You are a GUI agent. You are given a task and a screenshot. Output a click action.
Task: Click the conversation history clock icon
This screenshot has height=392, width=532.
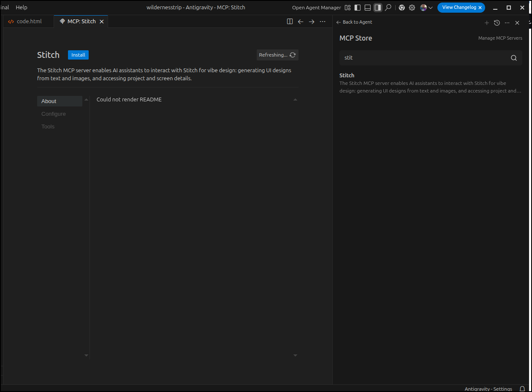pyautogui.click(x=497, y=23)
